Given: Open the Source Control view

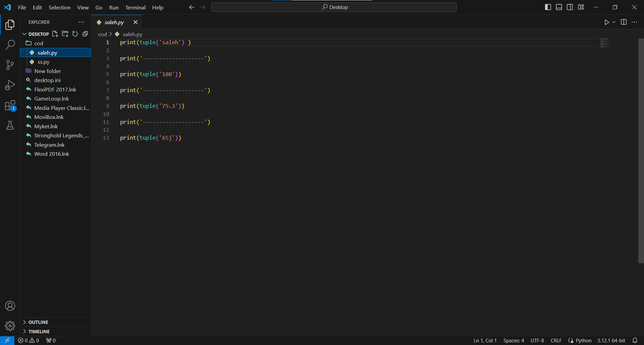Looking at the screenshot, I should click(10, 65).
